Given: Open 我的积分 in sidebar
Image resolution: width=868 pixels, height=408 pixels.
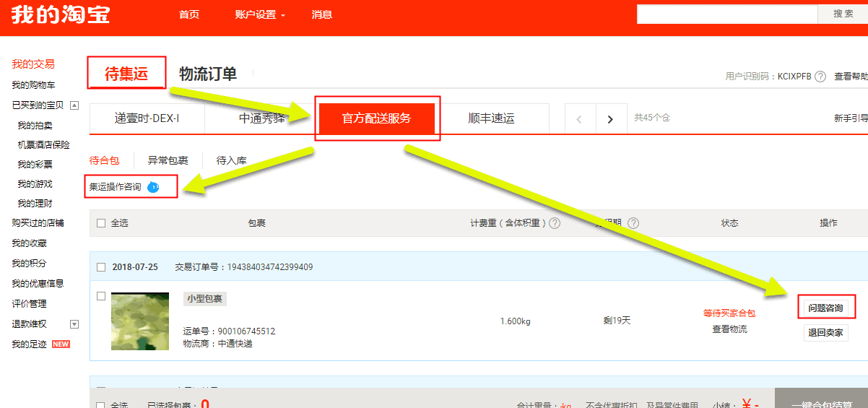Looking at the screenshot, I should click(x=29, y=264).
